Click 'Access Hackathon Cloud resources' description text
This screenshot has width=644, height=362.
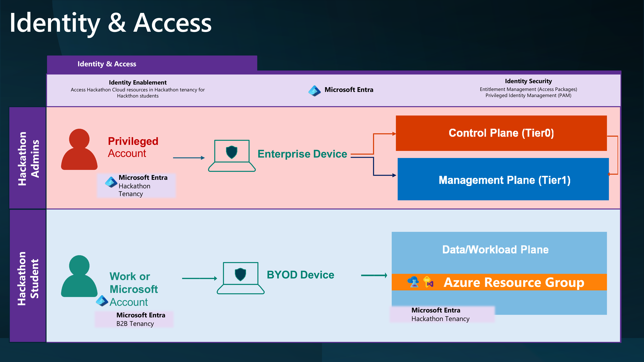(x=138, y=93)
